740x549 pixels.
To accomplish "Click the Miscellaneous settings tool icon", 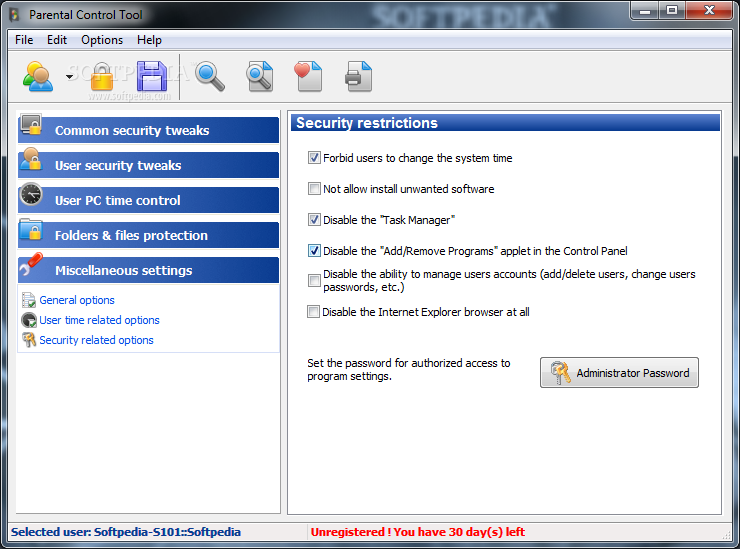I will click(x=31, y=264).
